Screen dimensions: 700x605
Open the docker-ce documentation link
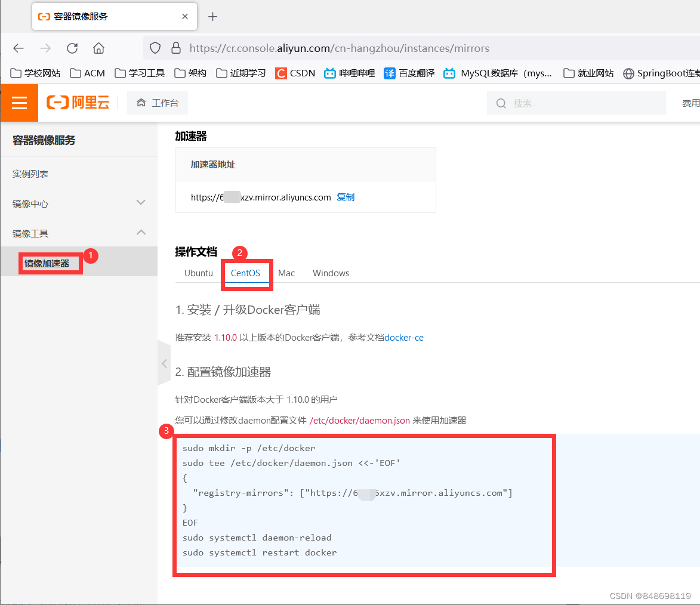(x=404, y=337)
